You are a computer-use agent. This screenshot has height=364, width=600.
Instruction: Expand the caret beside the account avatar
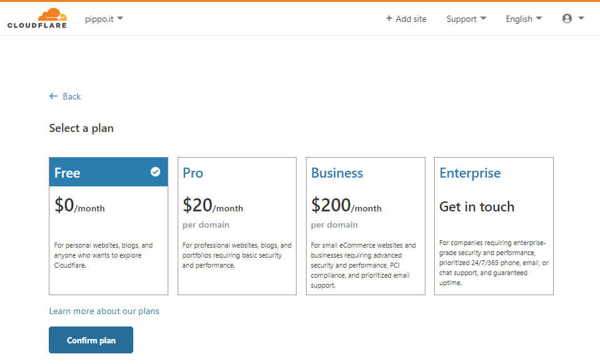(581, 18)
